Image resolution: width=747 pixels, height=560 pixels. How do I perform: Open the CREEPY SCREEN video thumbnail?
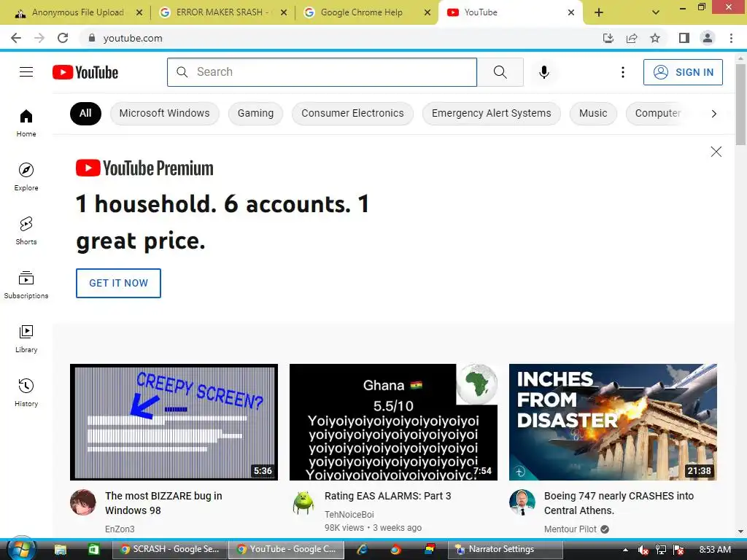tap(174, 422)
